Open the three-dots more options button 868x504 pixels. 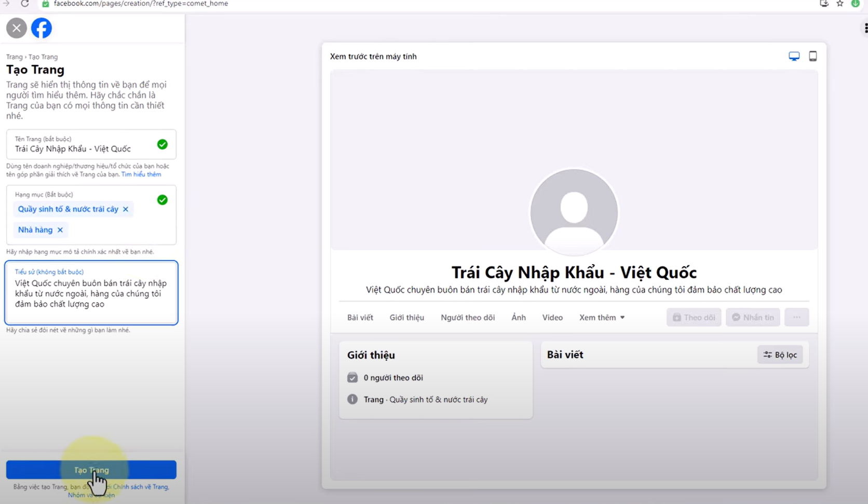796,317
